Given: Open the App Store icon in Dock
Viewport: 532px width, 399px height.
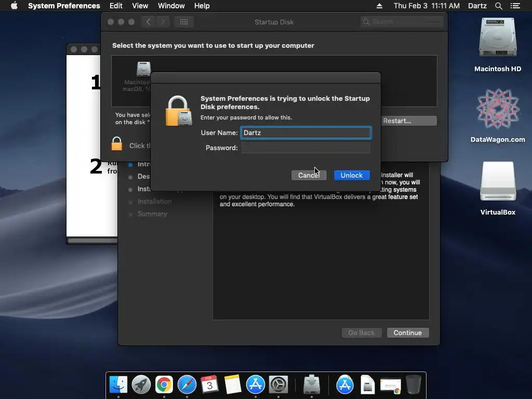Looking at the screenshot, I should 256,385.
